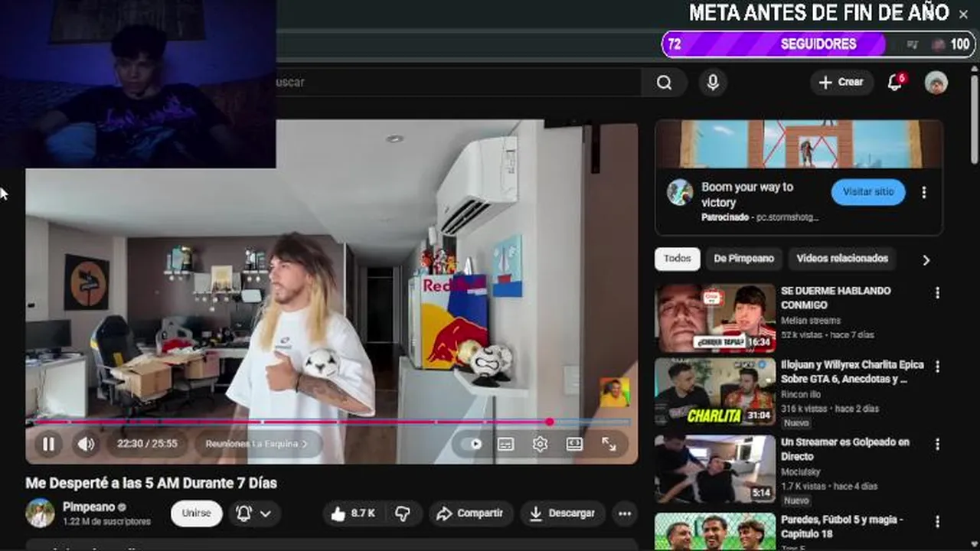Viewport: 980px width, 551px height.
Task: Toggle subtitles in the player
Action: click(x=506, y=444)
